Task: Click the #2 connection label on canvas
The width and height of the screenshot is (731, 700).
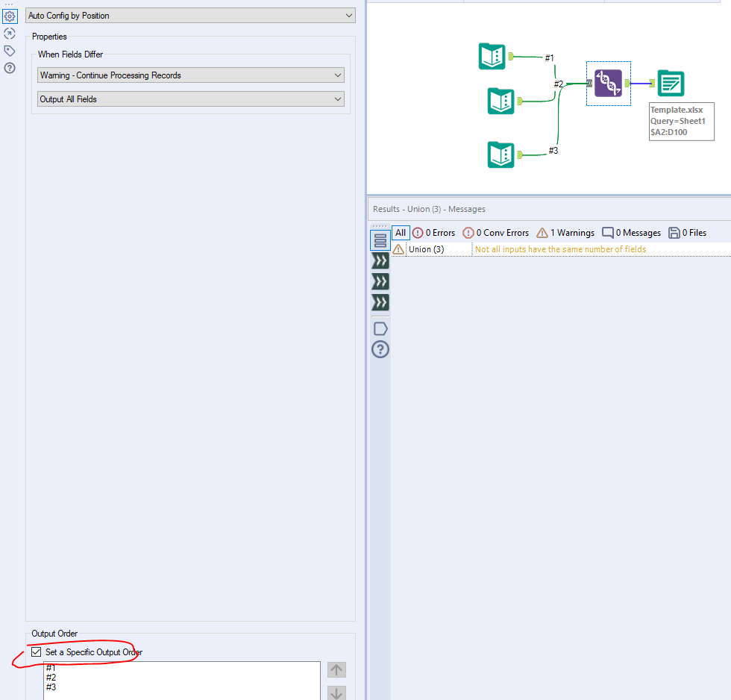Action: pyautogui.click(x=559, y=84)
